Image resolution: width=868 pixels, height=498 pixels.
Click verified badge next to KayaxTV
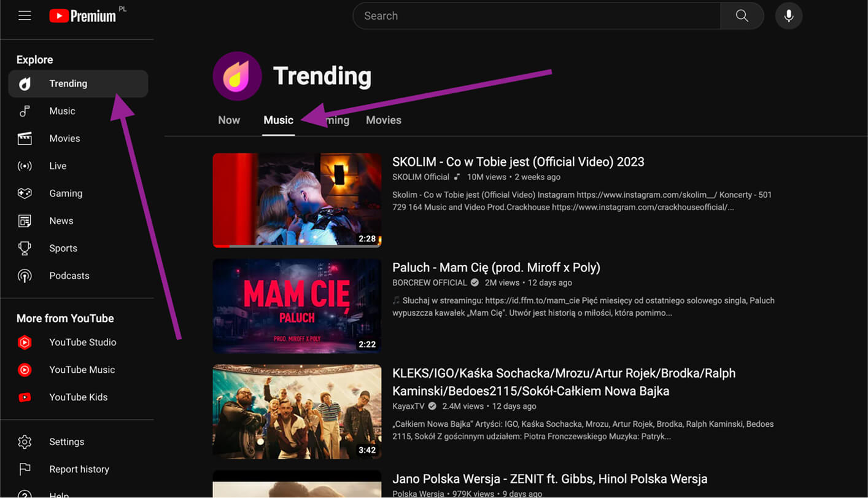(432, 407)
